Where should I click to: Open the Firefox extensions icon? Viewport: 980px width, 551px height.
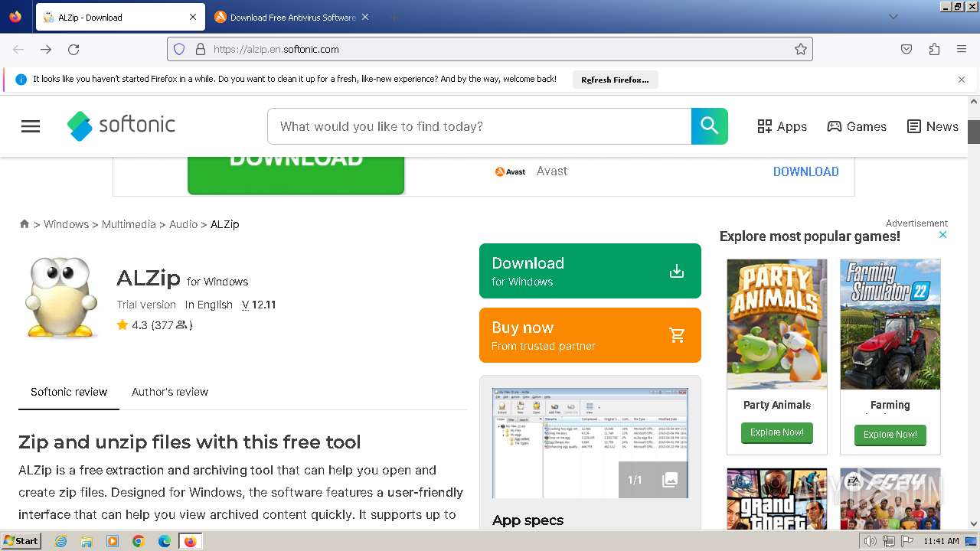(934, 49)
